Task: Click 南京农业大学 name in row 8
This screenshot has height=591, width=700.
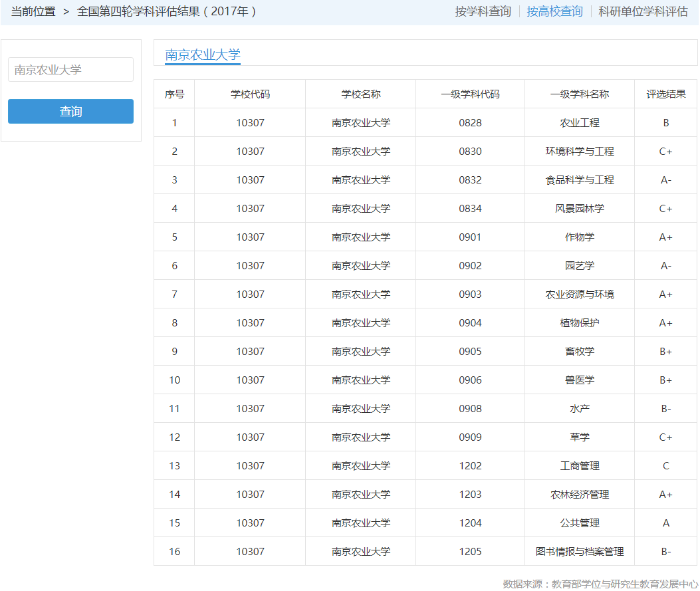Action: click(361, 322)
